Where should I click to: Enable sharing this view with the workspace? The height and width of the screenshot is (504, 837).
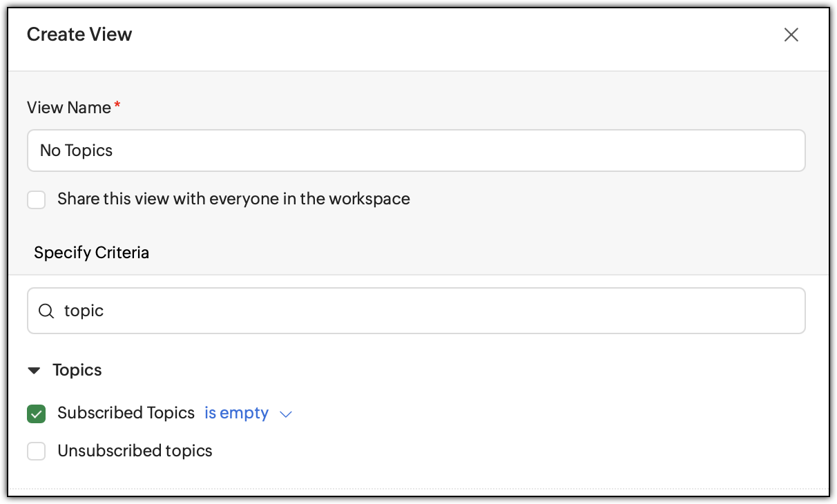(36, 200)
